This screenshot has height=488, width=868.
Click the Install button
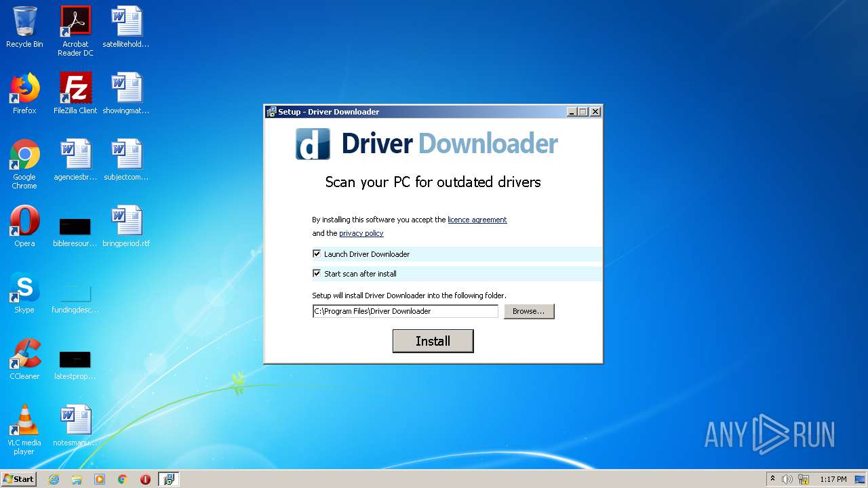pyautogui.click(x=433, y=341)
